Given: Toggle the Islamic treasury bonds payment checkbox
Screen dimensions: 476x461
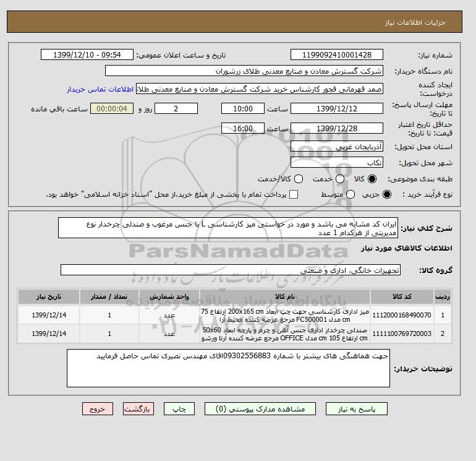Looking at the screenshot, I should [x=294, y=194].
